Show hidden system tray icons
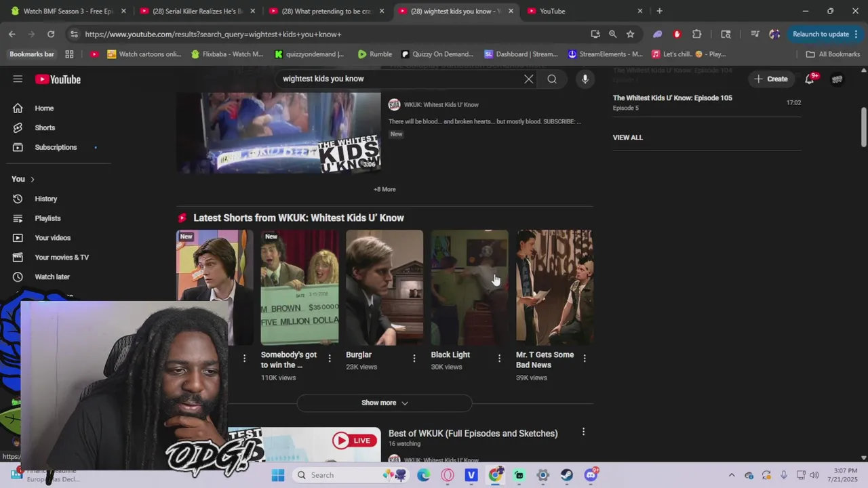 click(731, 475)
